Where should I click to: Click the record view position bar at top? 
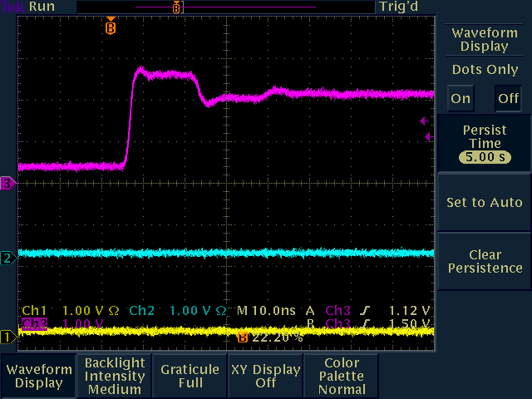(x=224, y=7)
